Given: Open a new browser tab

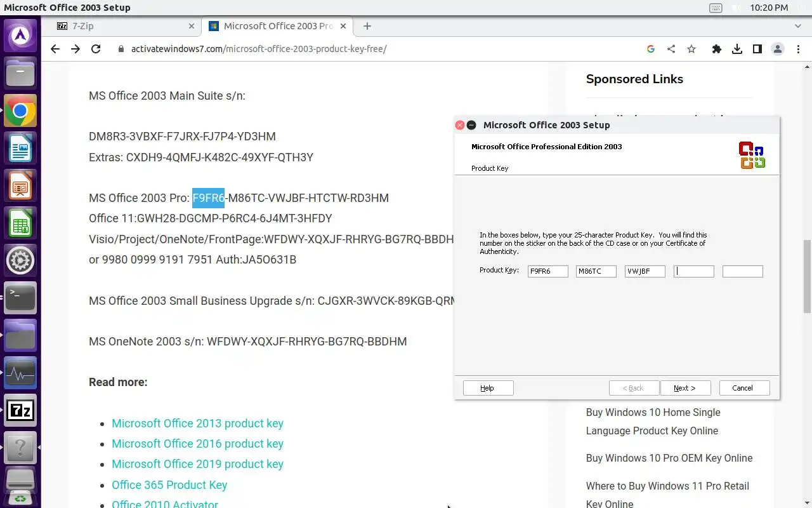Looking at the screenshot, I should point(367,26).
